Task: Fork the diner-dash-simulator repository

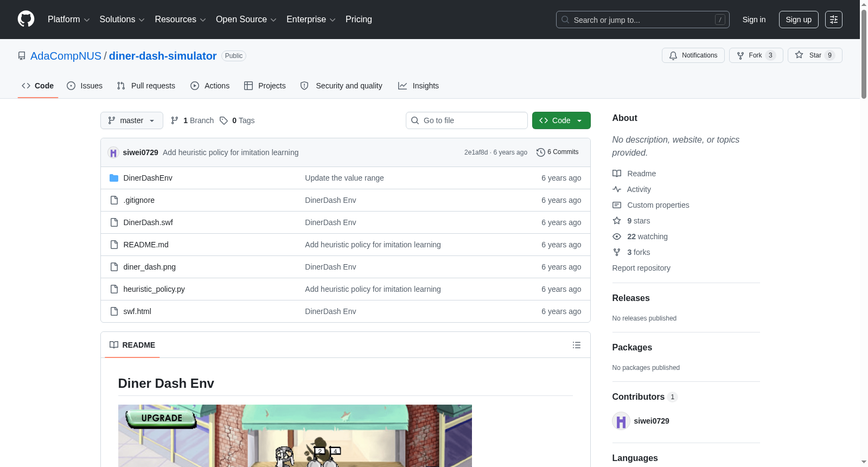Action: (x=756, y=55)
